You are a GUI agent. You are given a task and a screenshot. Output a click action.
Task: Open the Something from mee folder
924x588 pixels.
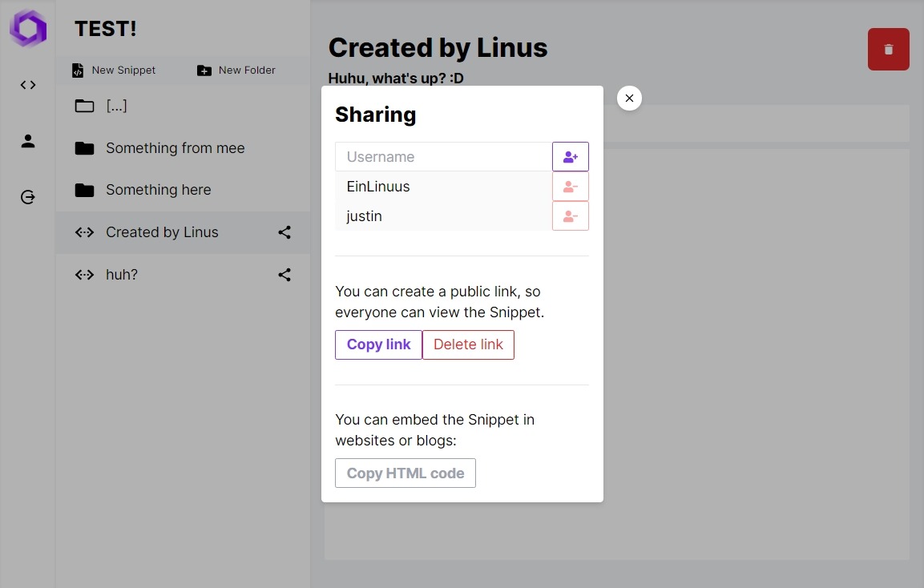point(175,148)
